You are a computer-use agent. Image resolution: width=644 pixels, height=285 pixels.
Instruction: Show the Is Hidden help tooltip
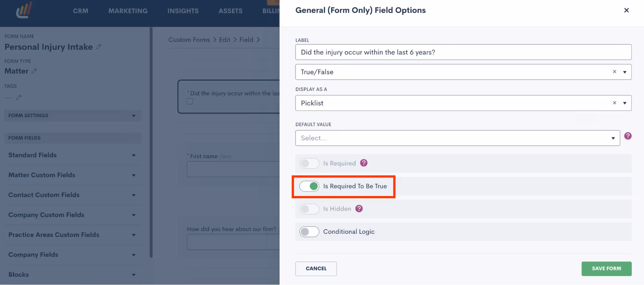point(359,209)
